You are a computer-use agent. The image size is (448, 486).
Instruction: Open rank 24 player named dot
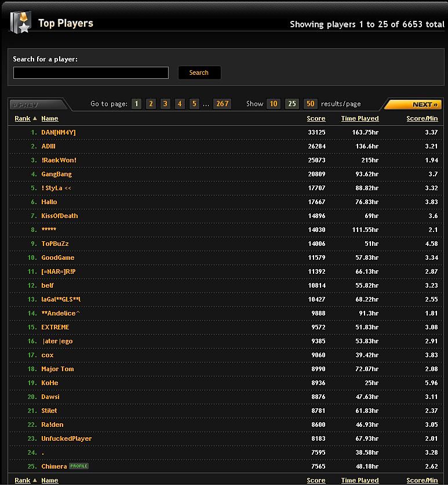coord(43,453)
